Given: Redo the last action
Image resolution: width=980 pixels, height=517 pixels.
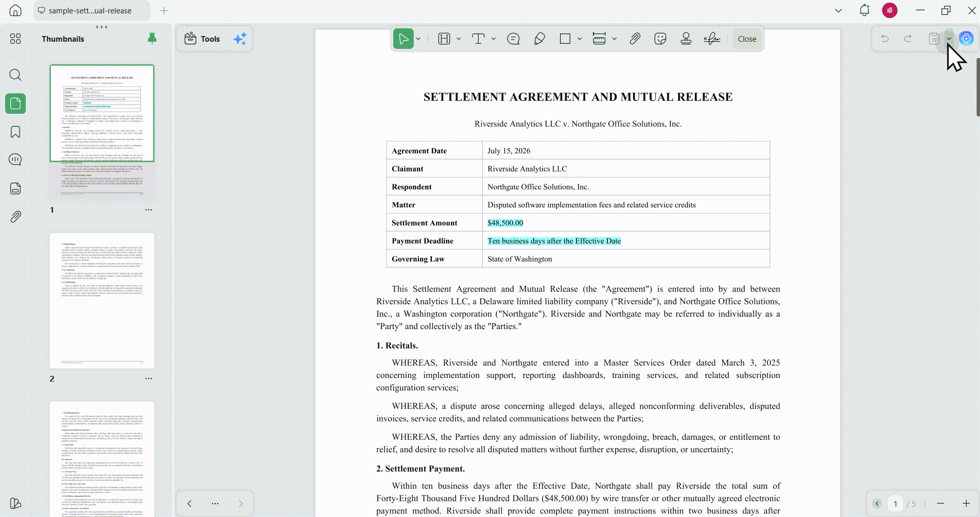Looking at the screenshot, I should (908, 39).
